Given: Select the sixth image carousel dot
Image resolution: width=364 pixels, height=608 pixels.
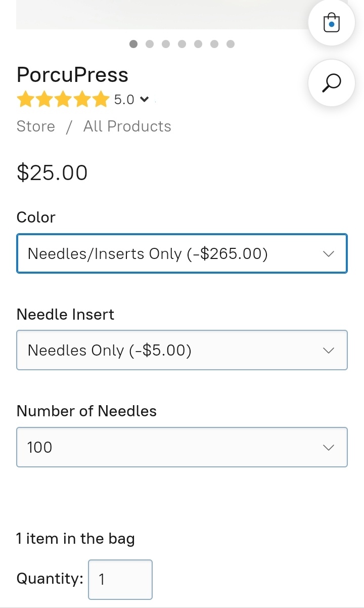Looking at the screenshot, I should tap(214, 44).
